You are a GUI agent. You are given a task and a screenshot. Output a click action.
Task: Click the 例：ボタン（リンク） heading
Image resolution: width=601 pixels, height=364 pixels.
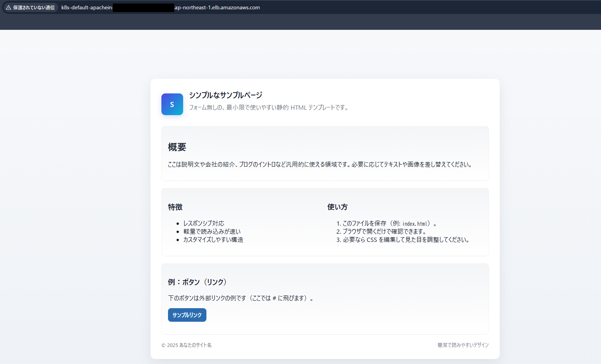click(x=197, y=282)
